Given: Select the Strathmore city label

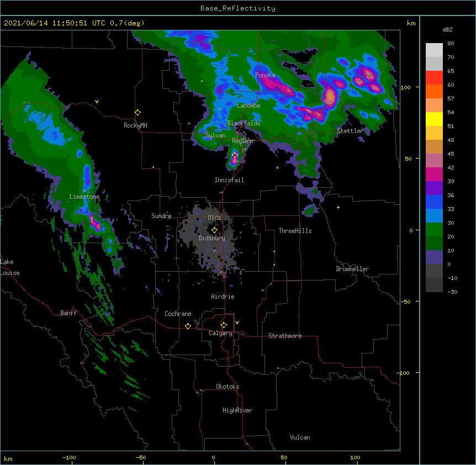Looking at the screenshot, I should click(x=285, y=336).
